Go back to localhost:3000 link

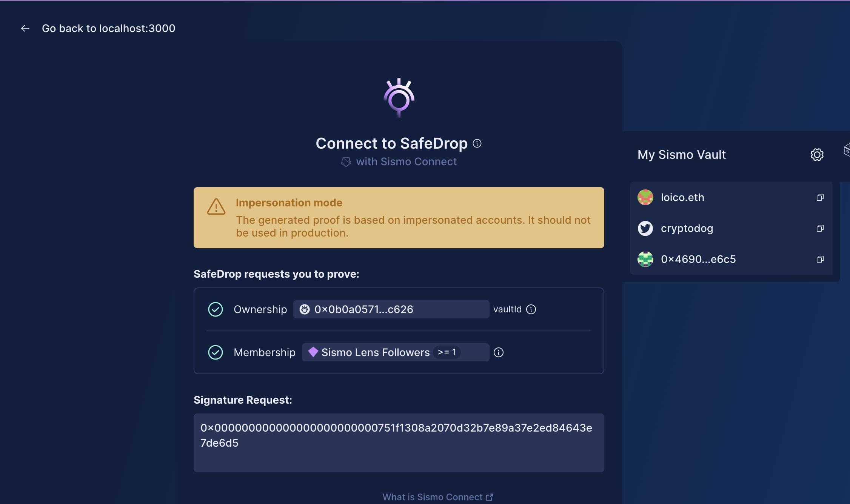(108, 28)
